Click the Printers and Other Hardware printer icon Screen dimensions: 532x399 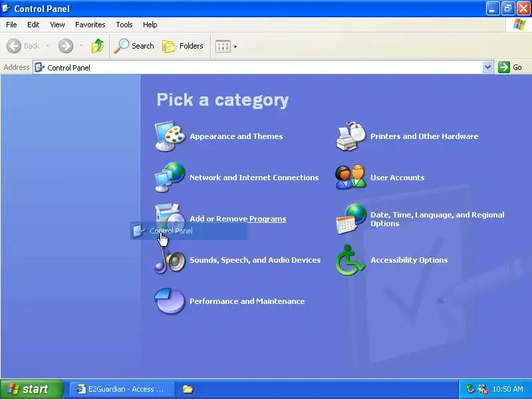(351, 136)
